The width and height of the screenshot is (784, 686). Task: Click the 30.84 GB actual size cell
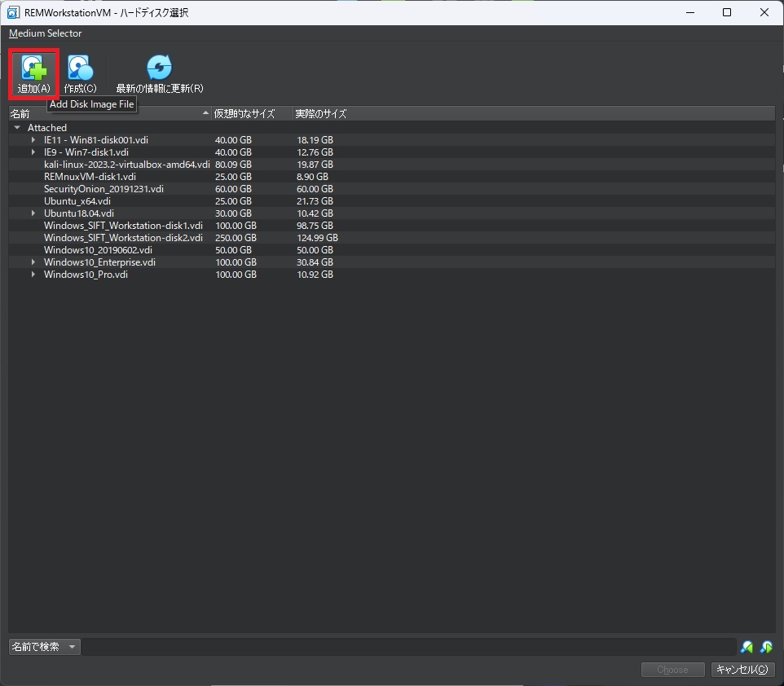(315, 262)
